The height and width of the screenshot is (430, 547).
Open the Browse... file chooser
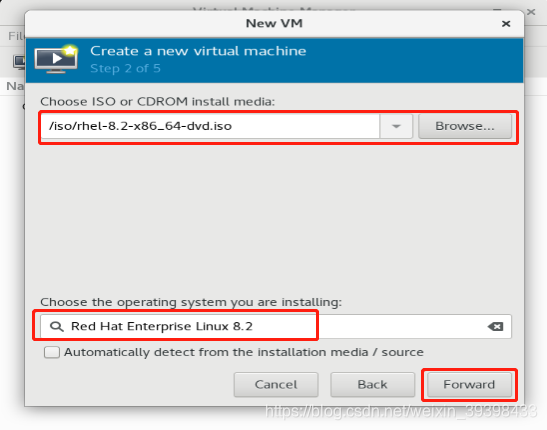(x=465, y=126)
